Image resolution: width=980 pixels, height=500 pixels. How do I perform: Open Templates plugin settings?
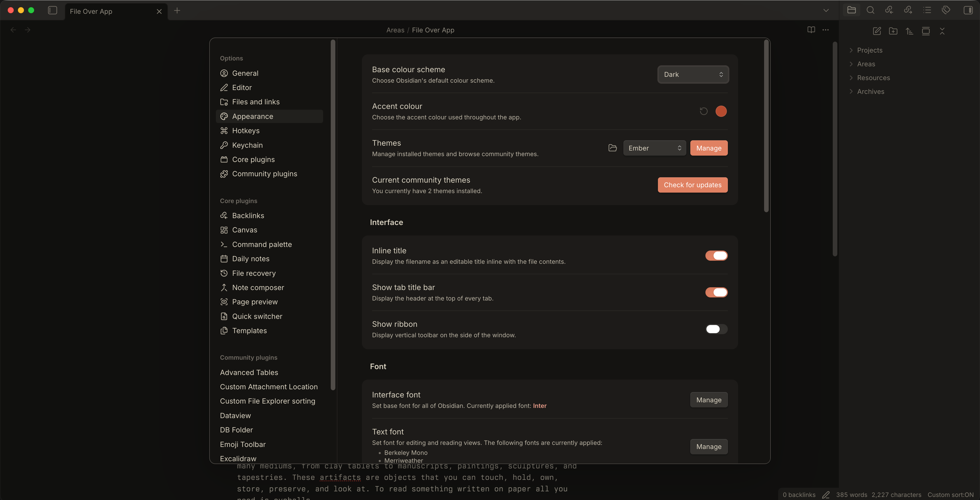point(269,330)
